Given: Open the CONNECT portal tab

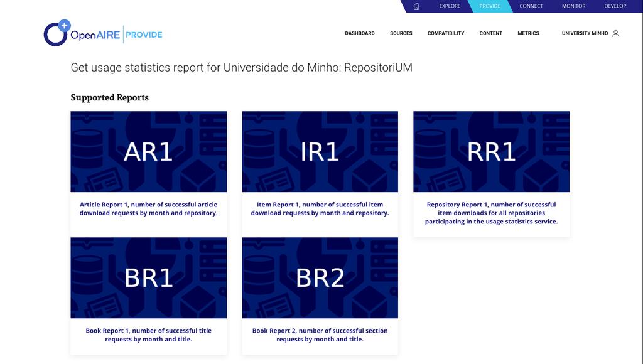Looking at the screenshot, I should [x=531, y=6].
